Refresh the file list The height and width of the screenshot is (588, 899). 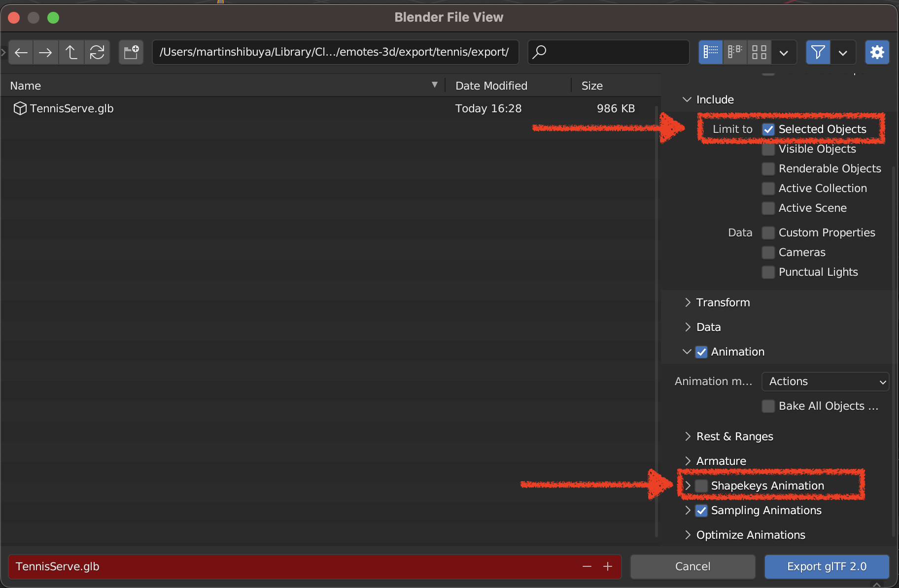click(x=97, y=52)
